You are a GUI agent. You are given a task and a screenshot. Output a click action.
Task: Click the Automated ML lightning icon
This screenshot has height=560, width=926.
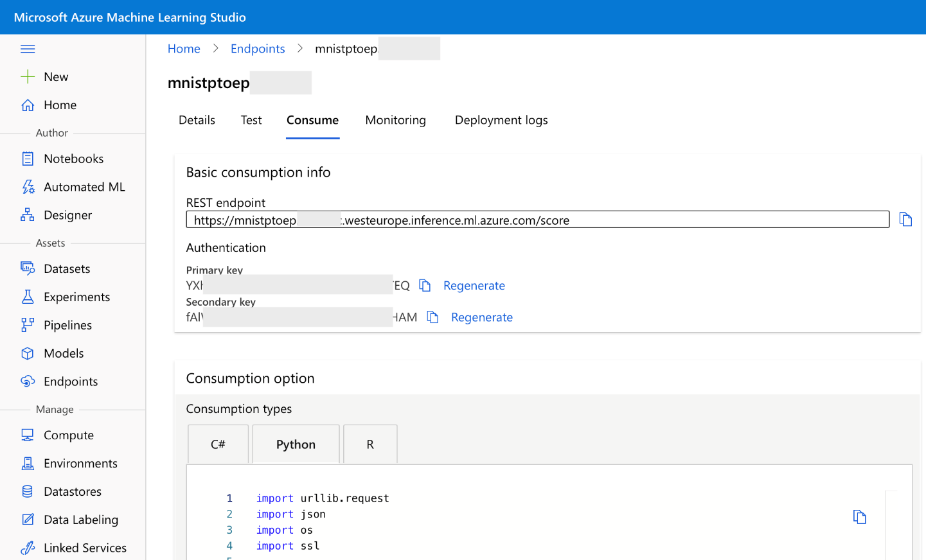pyautogui.click(x=28, y=187)
